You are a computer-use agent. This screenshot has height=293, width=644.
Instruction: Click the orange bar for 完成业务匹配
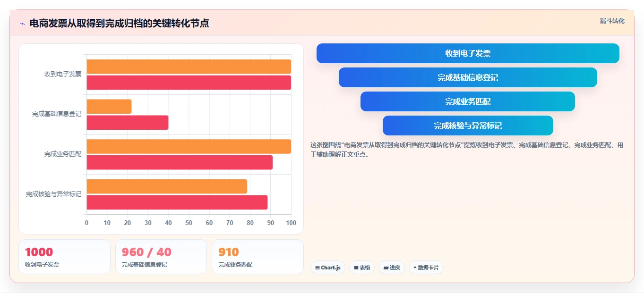click(x=189, y=146)
